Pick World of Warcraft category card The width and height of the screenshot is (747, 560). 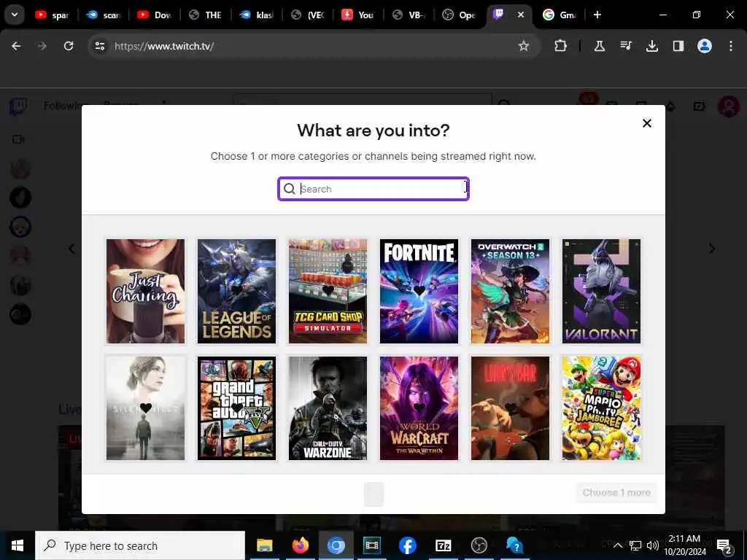pos(419,408)
